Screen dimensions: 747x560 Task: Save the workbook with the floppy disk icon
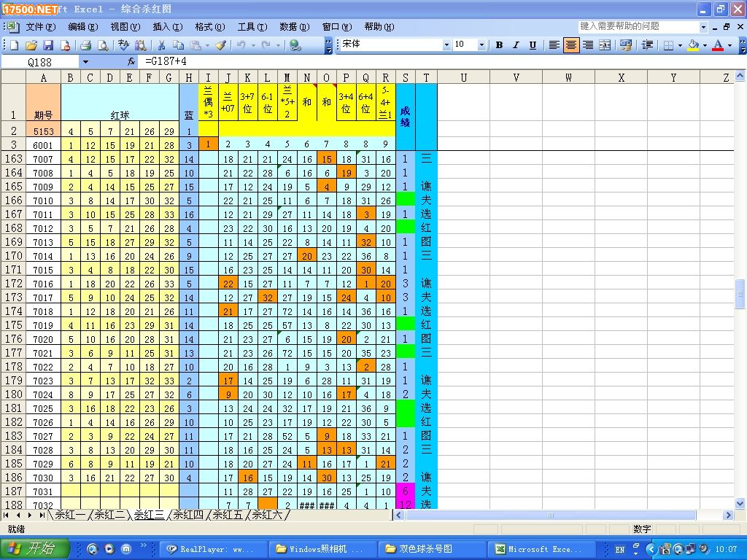click(x=47, y=45)
